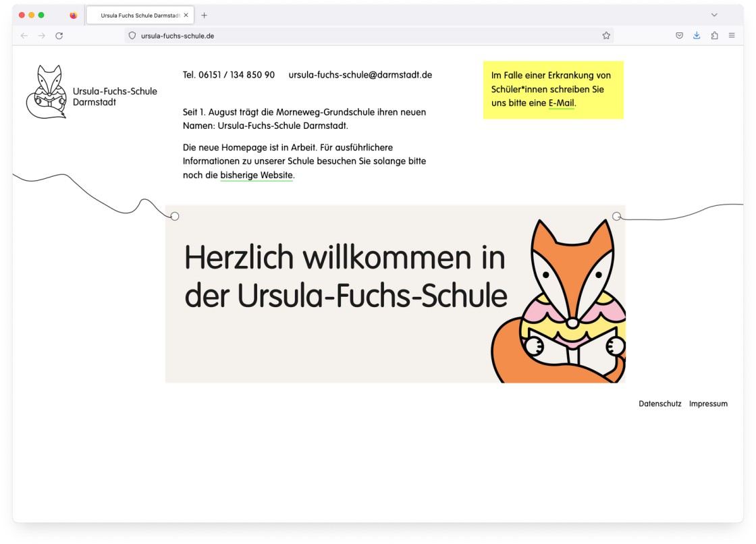The image size is (756, 544).
Task: Click the orange fox illustration in banner
Action: pyautogui.click(x=558, y=302)
